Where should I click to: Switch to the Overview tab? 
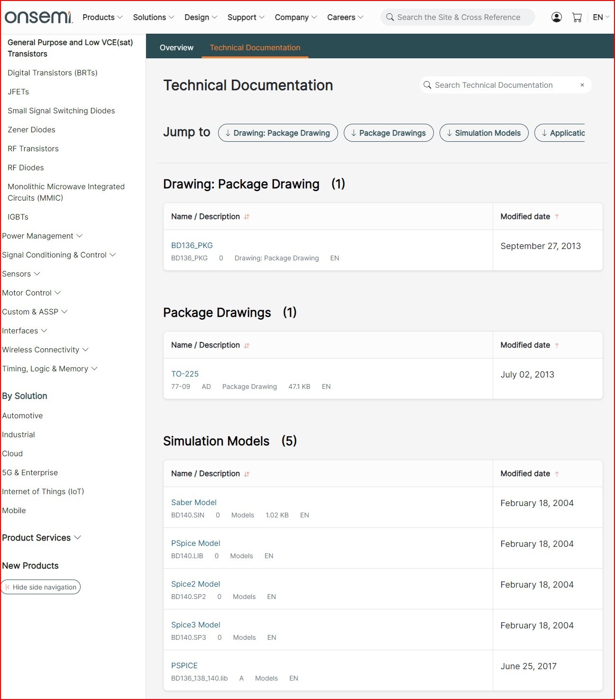[176, 47]
